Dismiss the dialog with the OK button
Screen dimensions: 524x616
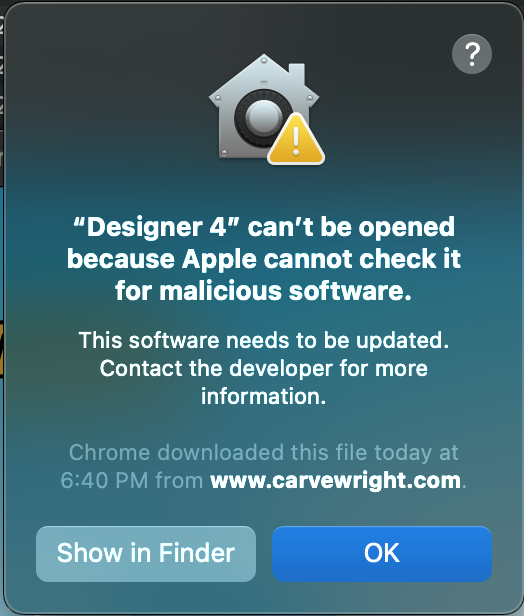(382, 554)
